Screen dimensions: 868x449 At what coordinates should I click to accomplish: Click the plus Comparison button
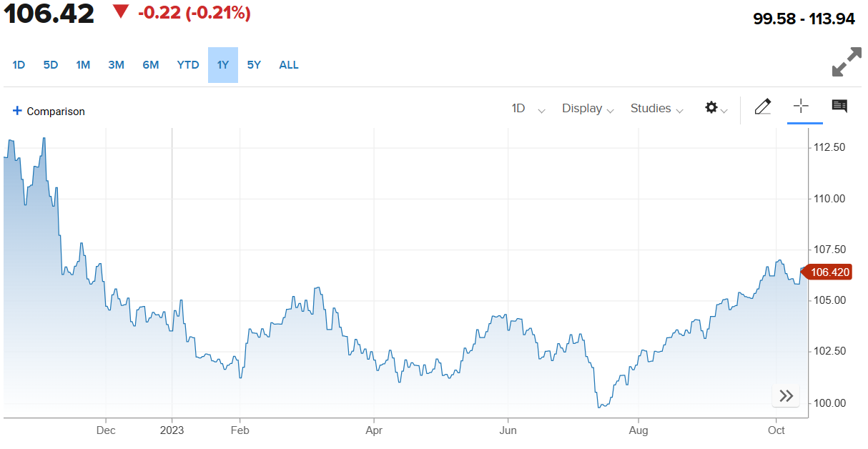(49, 111)
